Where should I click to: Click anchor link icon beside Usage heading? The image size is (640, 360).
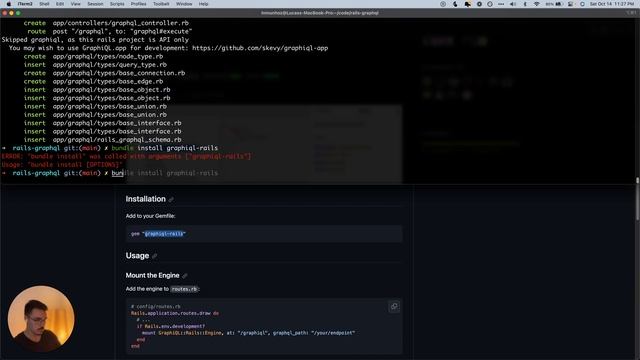pyautogui.click(x=154, y=256)
